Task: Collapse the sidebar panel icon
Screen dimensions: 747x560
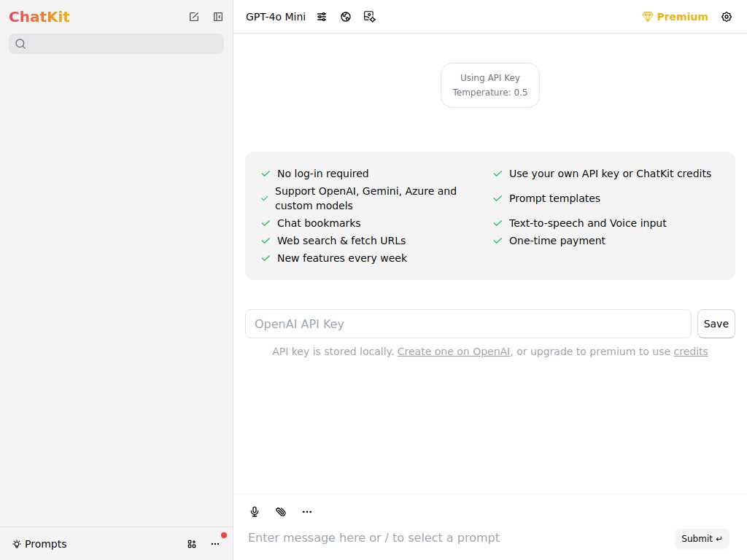Action: tap(217, 17)
